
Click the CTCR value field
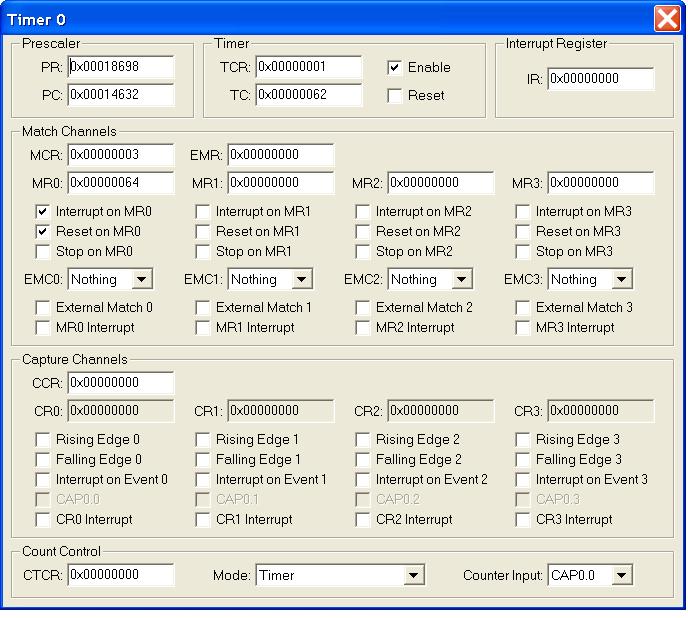coord(121,575)
